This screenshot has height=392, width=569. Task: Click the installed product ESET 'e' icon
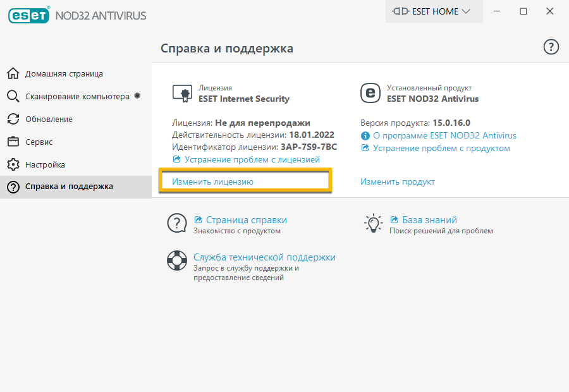[x=370, y=94]
